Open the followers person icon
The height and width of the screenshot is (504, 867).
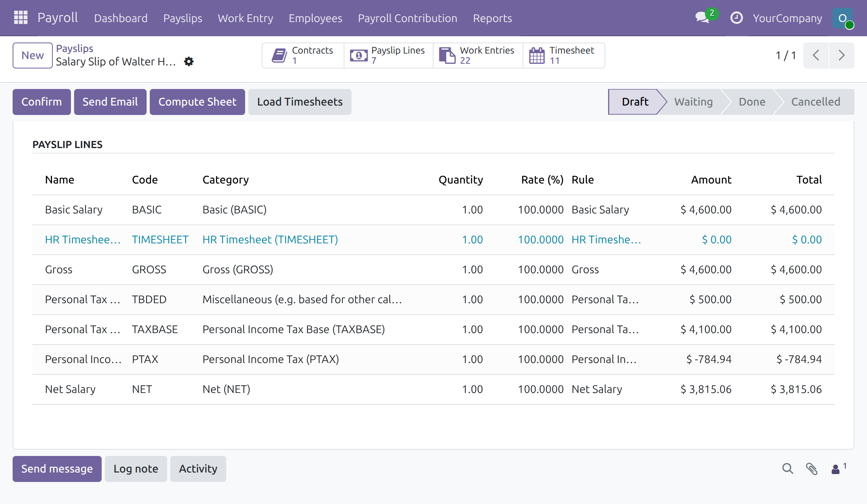pos(839,469)
